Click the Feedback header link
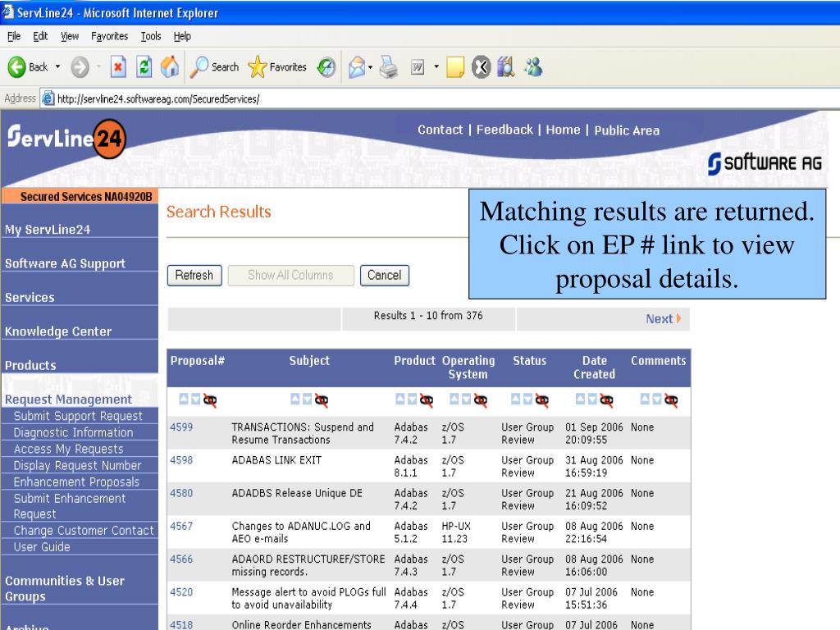 point(504,130)
